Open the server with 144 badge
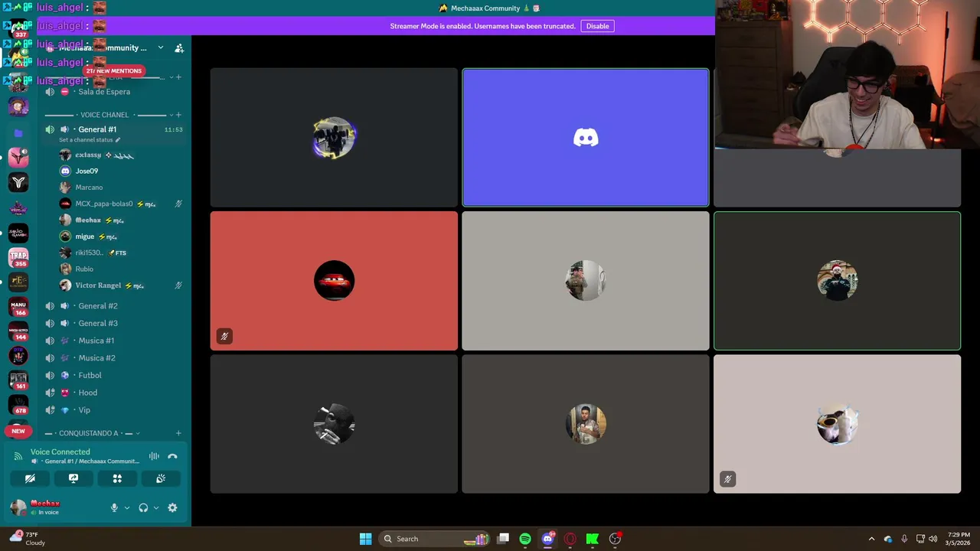This screenshot has width=980, height=551. click(18, 331)
